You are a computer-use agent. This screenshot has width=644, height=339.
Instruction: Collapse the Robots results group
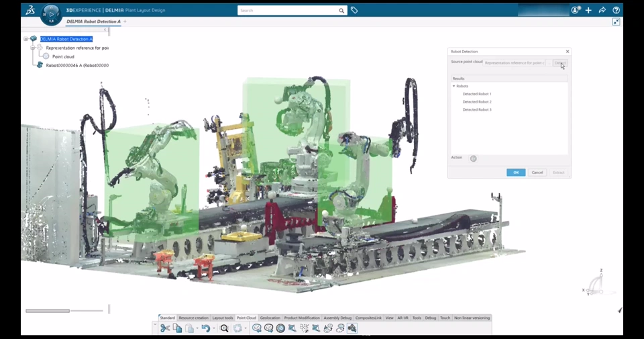click(x=454, y=87)
